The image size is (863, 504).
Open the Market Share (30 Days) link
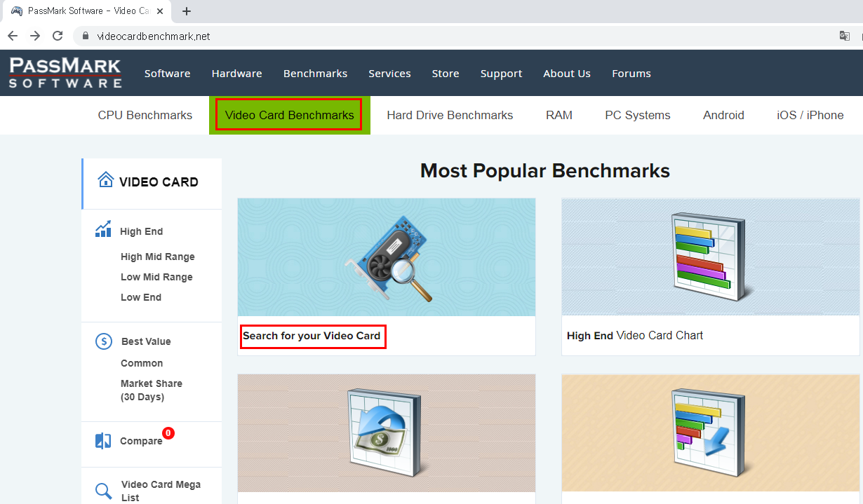point(152,390)
